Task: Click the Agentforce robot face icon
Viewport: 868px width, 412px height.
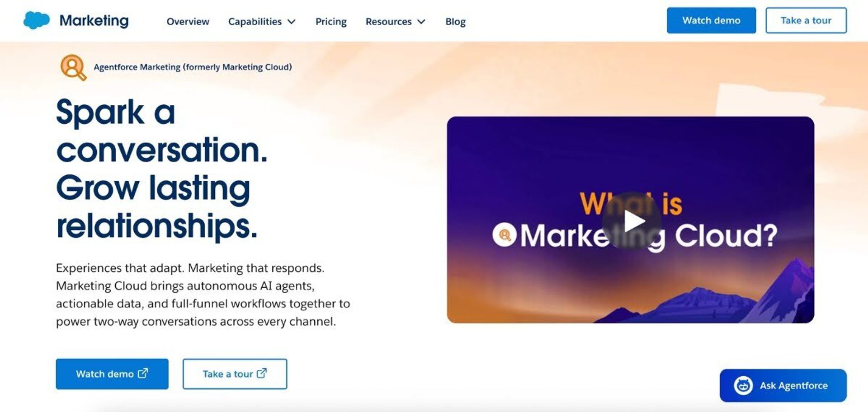Action: coord(743,385)
